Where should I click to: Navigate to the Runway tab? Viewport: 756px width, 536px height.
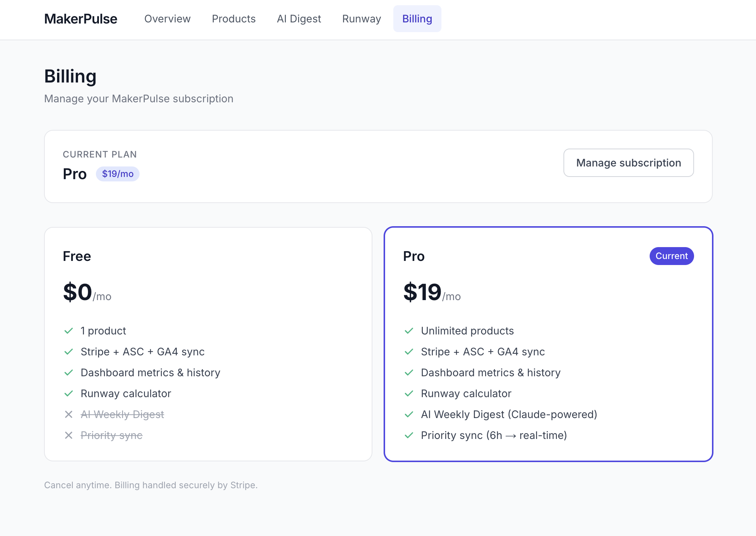coord(362,19)
